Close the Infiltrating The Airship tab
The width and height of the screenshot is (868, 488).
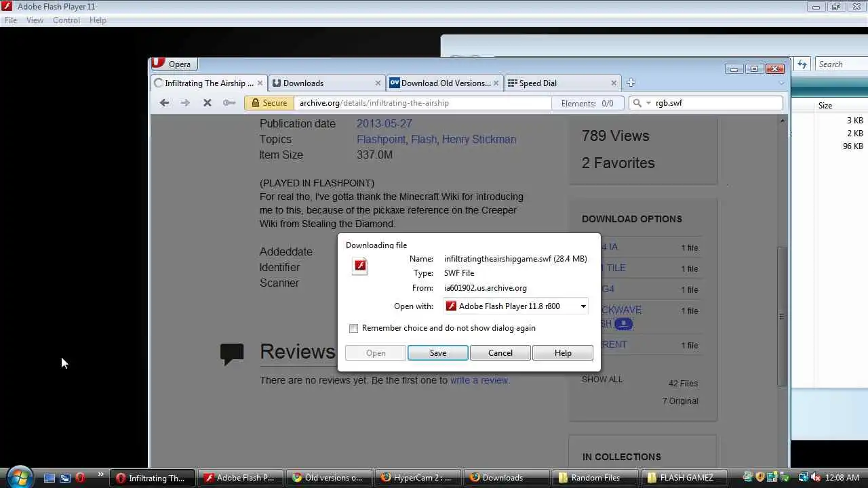pos(260,83)
